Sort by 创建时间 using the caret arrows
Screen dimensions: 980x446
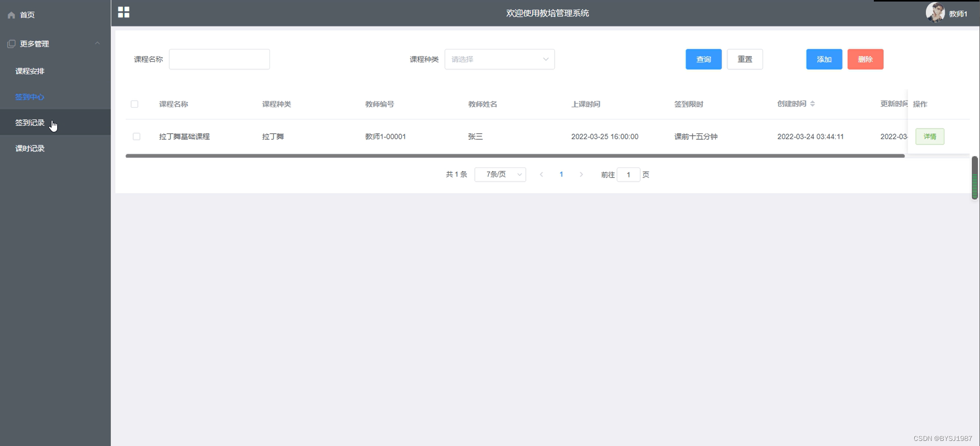[813, 104]
